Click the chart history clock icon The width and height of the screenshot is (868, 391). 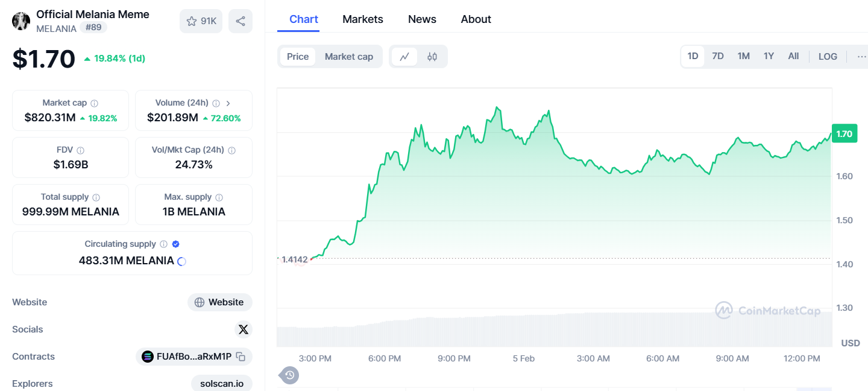click(289, 375)
